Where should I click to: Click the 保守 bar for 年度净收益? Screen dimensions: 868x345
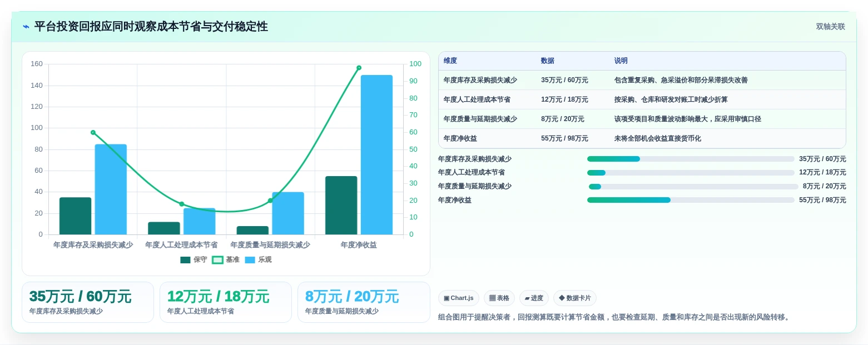[341, 205]
